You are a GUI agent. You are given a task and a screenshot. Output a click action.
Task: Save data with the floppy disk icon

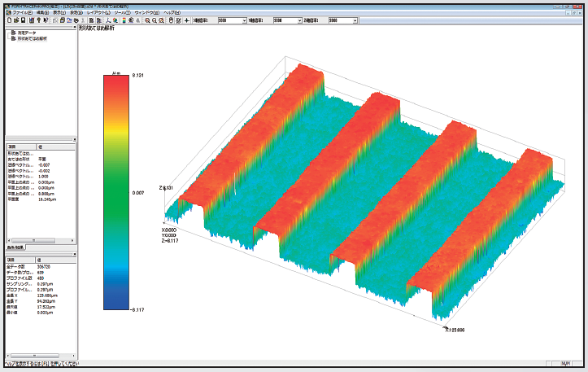[x=23, y=20]
